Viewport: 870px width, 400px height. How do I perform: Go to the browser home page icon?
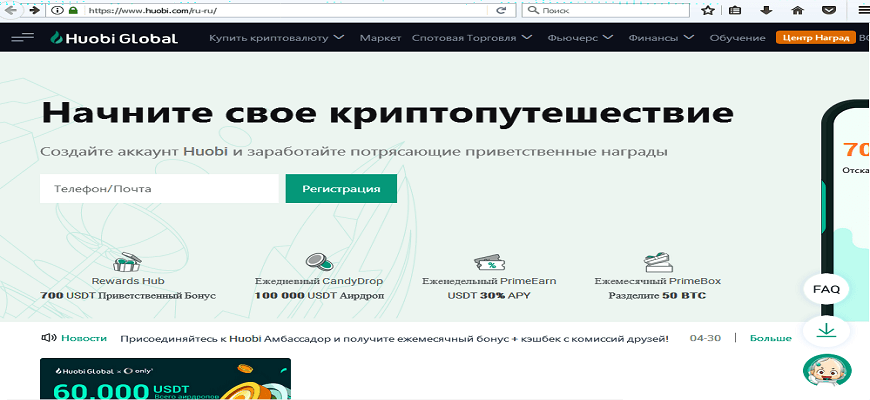coord(797,10)
